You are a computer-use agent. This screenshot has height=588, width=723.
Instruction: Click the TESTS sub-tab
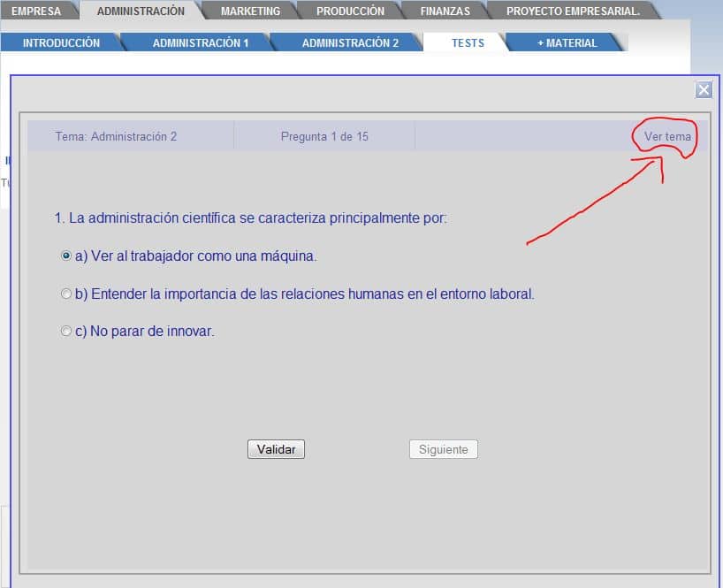tap(468, 42)
